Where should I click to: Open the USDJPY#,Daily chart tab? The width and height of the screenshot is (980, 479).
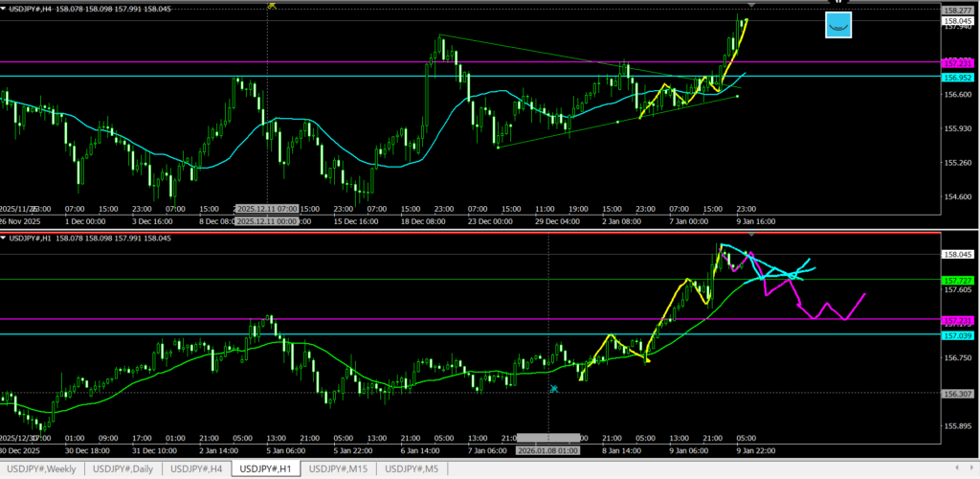[123, 468]
